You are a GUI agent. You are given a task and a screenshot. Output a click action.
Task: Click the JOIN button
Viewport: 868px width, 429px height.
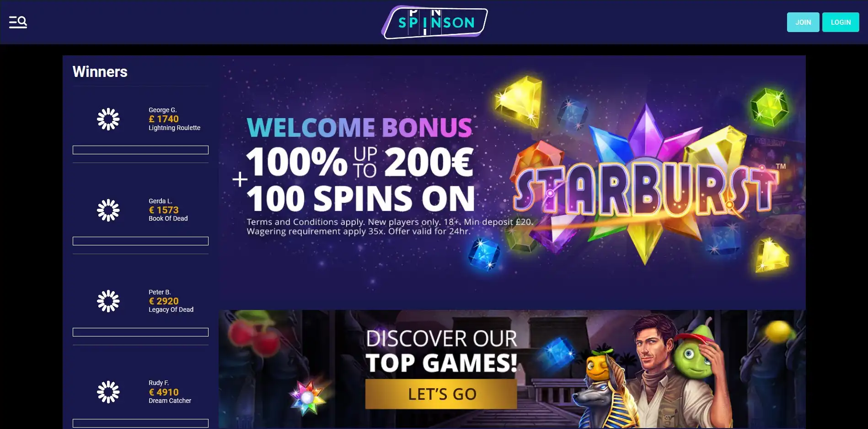(x=803, y=22)
